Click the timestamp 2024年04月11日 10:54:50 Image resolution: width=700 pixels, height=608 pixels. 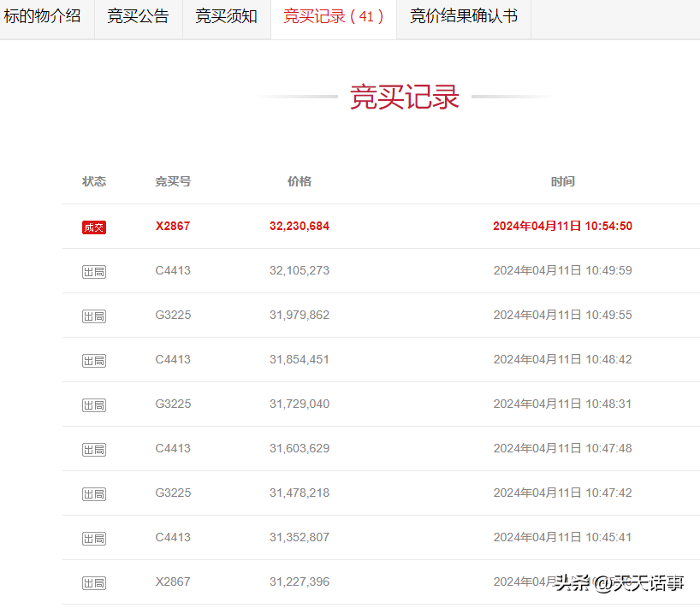point(562,227)
